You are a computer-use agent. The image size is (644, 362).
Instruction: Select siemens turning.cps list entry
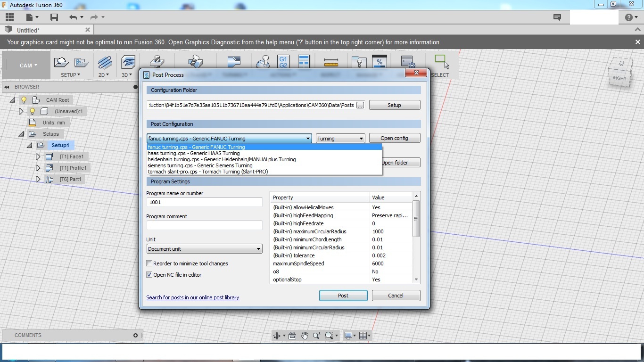click(x=264, y=165)
